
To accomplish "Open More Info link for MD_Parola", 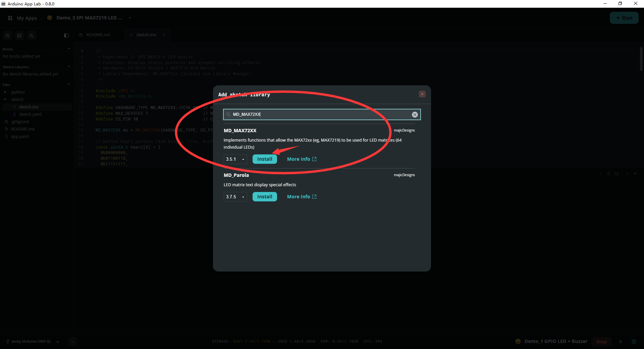I will (x=302, y=197).
